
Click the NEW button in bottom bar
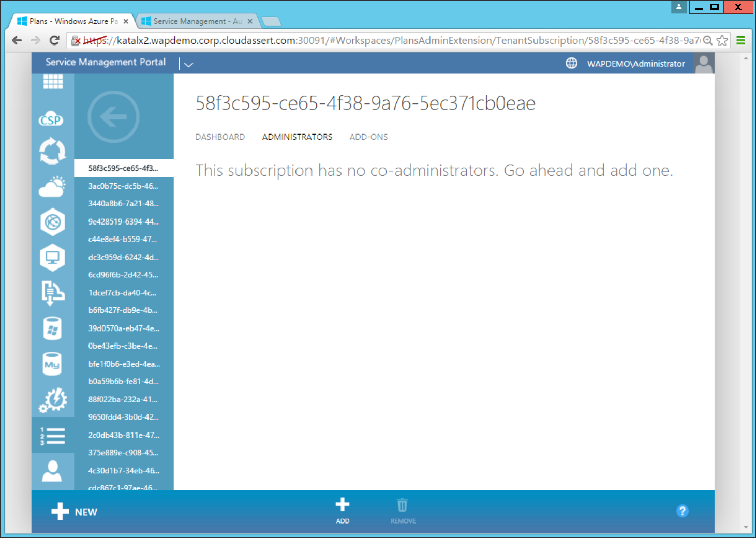(75, 512)
